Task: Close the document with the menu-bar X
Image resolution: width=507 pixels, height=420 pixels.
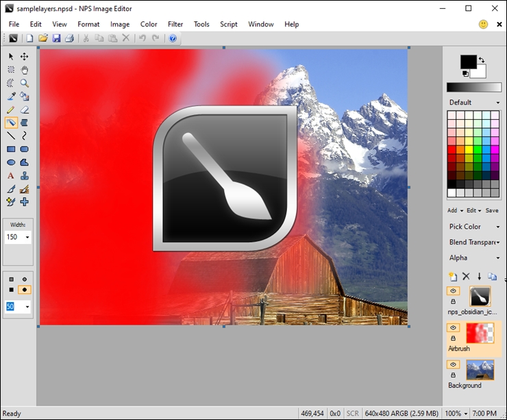Action: click(x=499, y=24)
